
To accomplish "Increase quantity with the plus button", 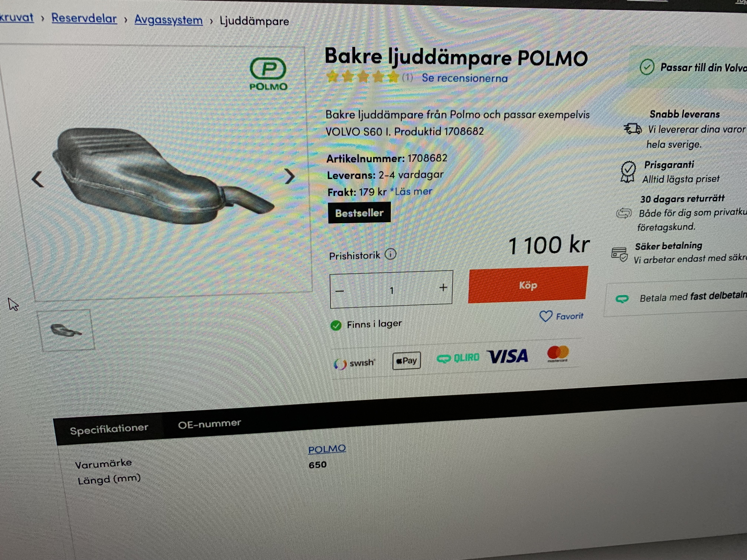I will 443,288.
